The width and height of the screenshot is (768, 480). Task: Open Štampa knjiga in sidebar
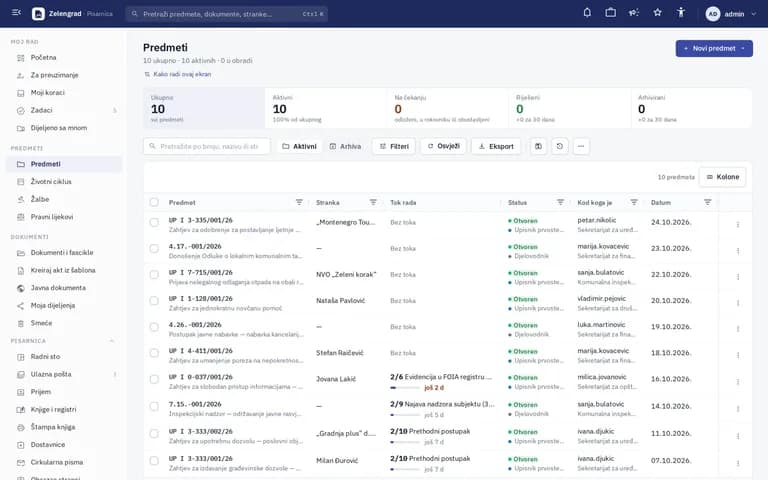64,427
